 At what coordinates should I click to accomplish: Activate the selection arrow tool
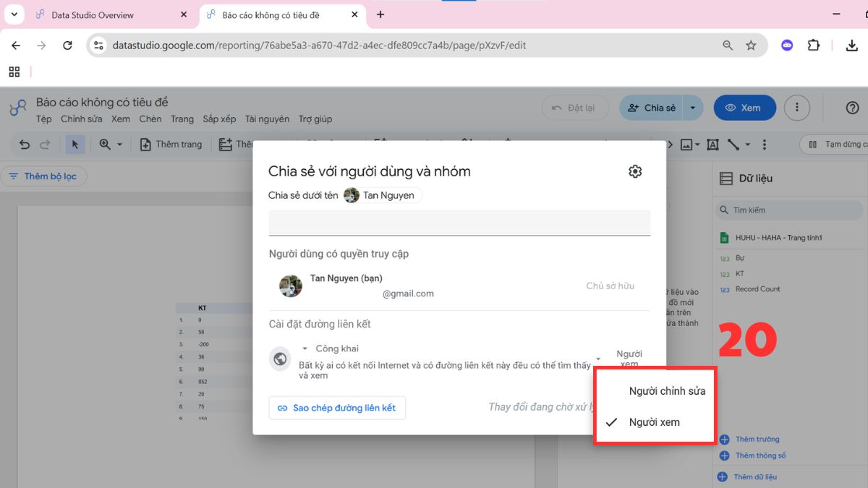(75, 145)
